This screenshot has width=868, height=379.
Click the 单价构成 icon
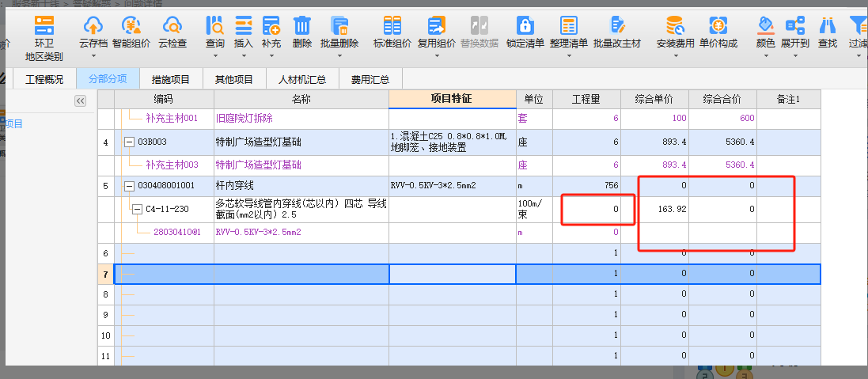pyautogui.click(x=718, y=25)
